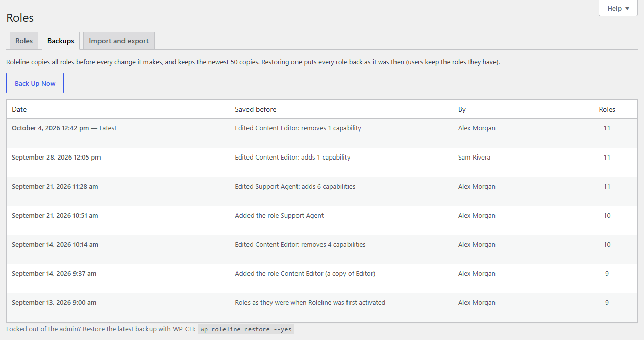Click the Back Up Now button

[x=35, y=83]
